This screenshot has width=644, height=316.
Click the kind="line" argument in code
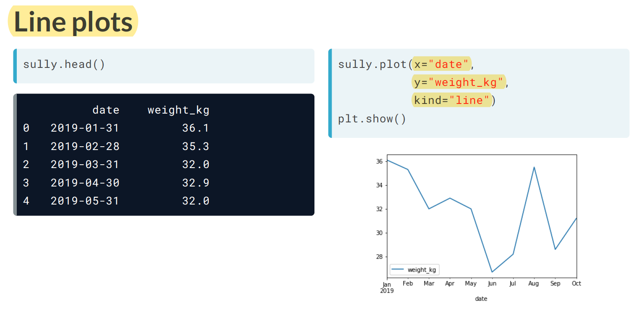(451, 100)
